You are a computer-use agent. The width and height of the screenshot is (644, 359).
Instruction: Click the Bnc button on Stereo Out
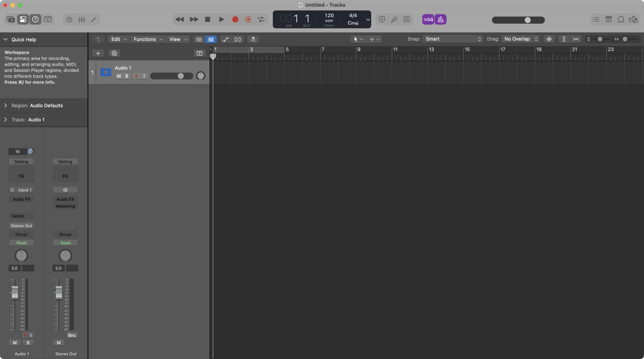pyautogui.click(x=72, y=335)
